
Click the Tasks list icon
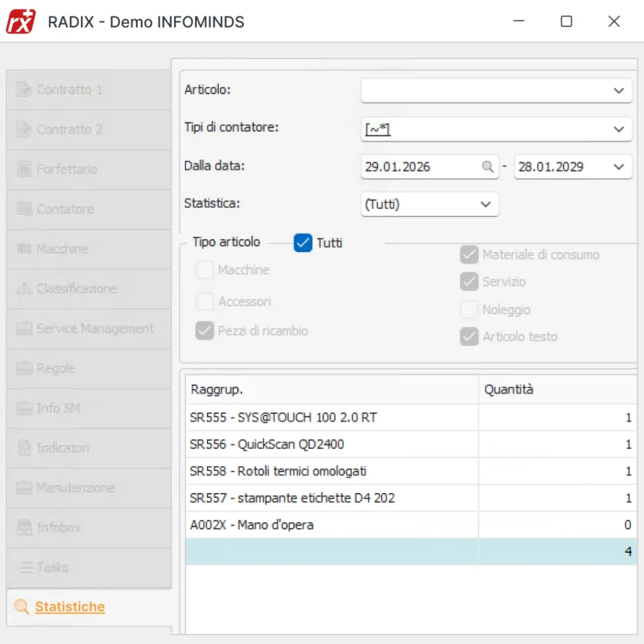pos(24,567)
